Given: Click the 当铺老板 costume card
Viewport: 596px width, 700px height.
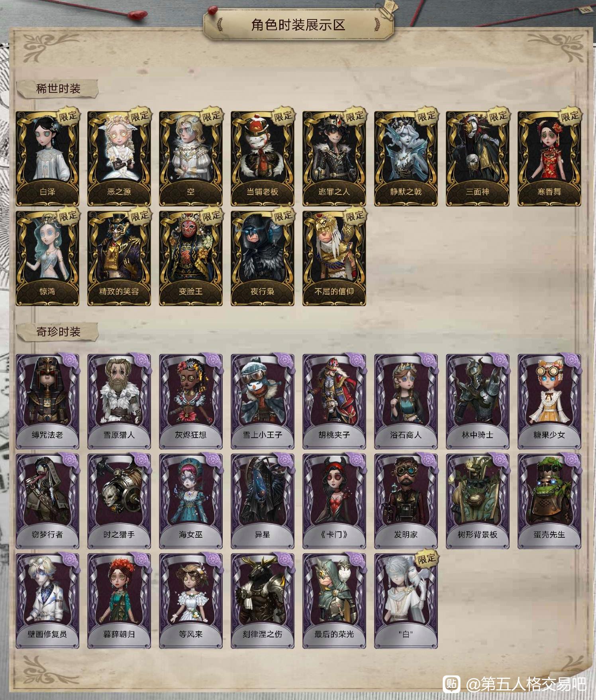Looking at the screenshot, I should 263,158.
